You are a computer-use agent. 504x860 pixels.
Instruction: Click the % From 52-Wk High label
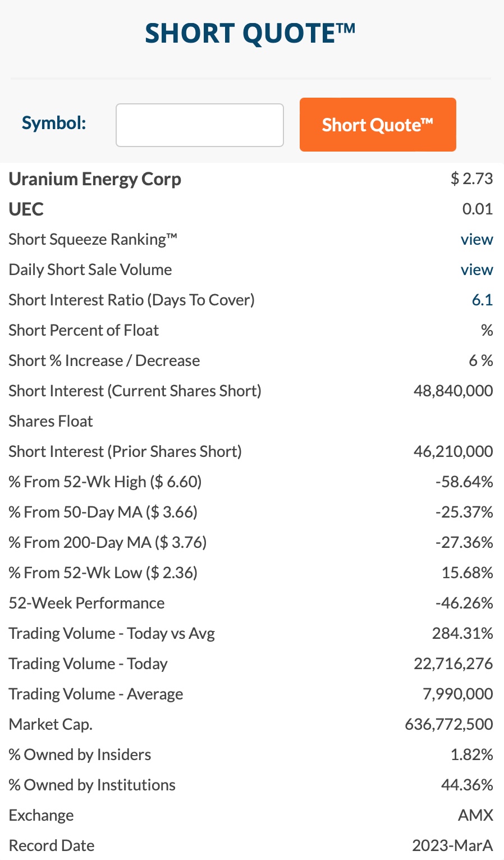[105, 482]
